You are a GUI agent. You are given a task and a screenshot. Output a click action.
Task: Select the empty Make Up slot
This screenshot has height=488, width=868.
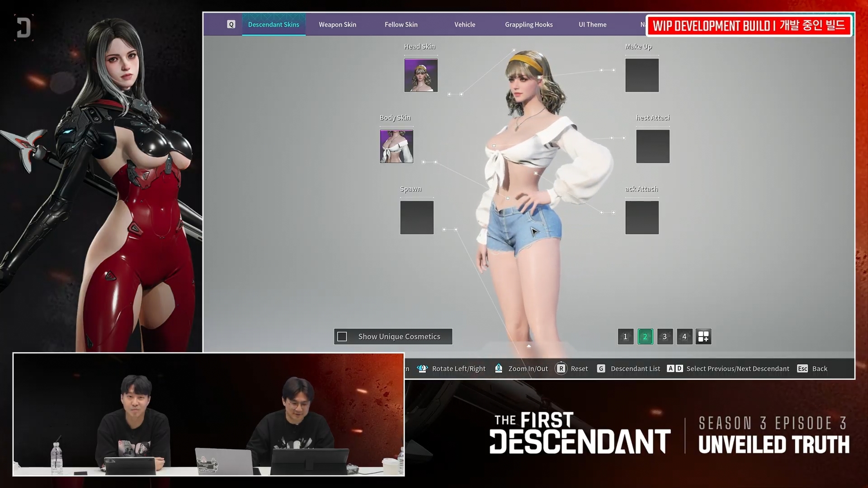point(642,75)
